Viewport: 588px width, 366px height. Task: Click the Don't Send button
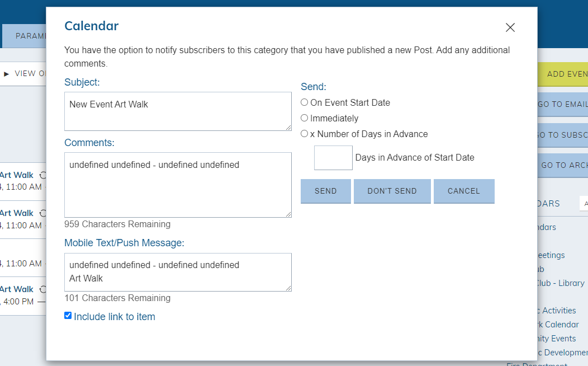point(392,191)
